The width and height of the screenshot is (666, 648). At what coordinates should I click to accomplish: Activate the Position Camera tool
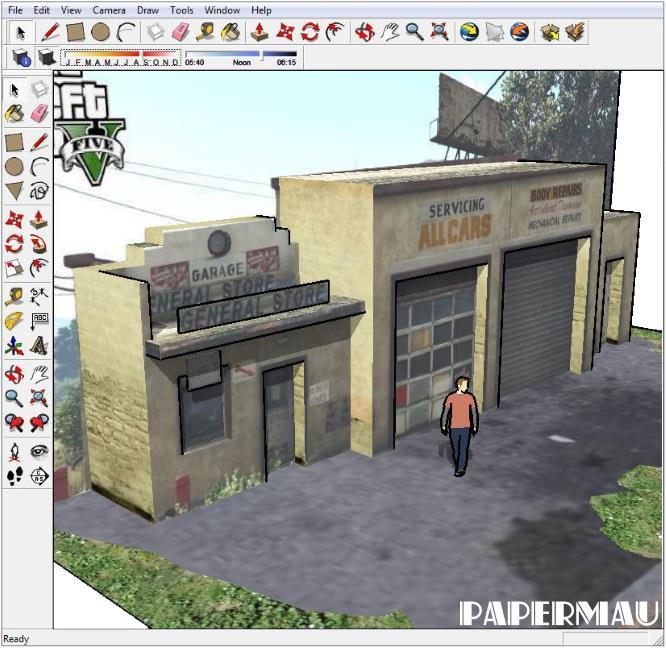coord(14,452)
